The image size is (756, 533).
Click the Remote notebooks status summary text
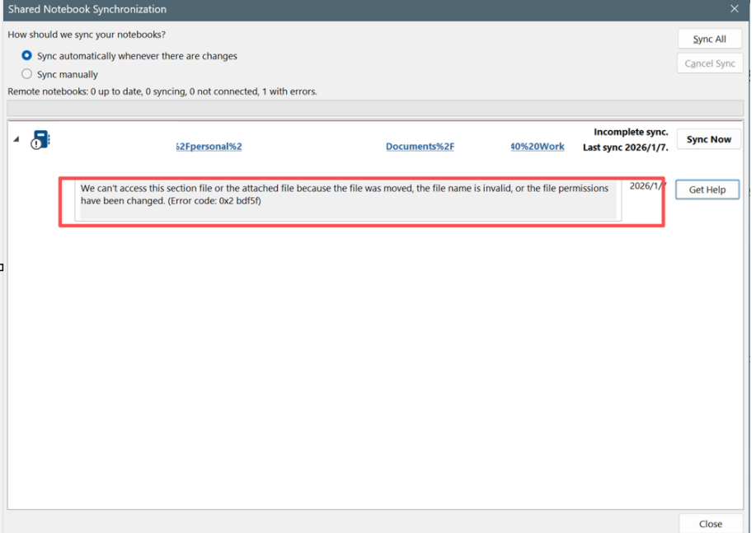[x=162, y=91]
